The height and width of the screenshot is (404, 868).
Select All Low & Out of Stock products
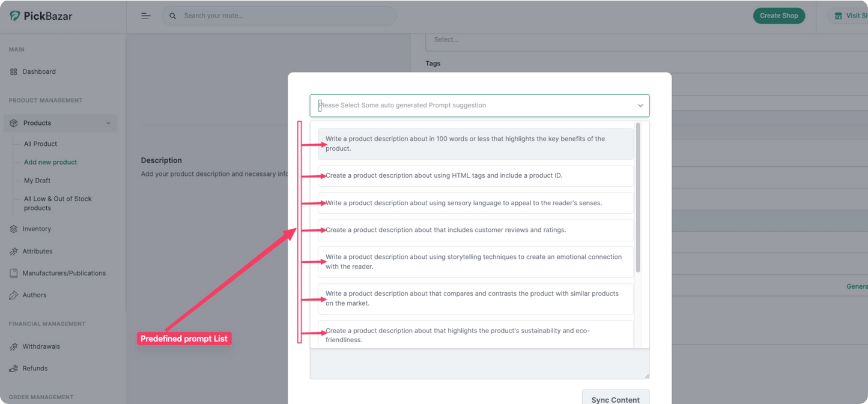coord(58,204)
